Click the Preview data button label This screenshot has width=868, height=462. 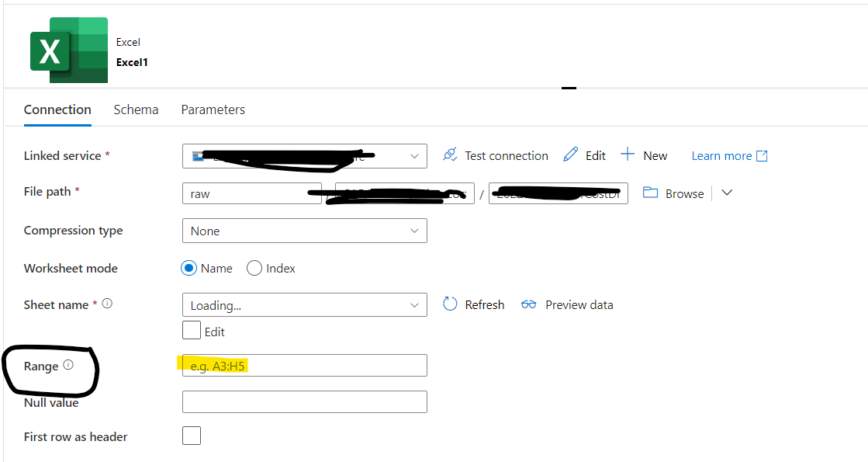pos(579,304)
